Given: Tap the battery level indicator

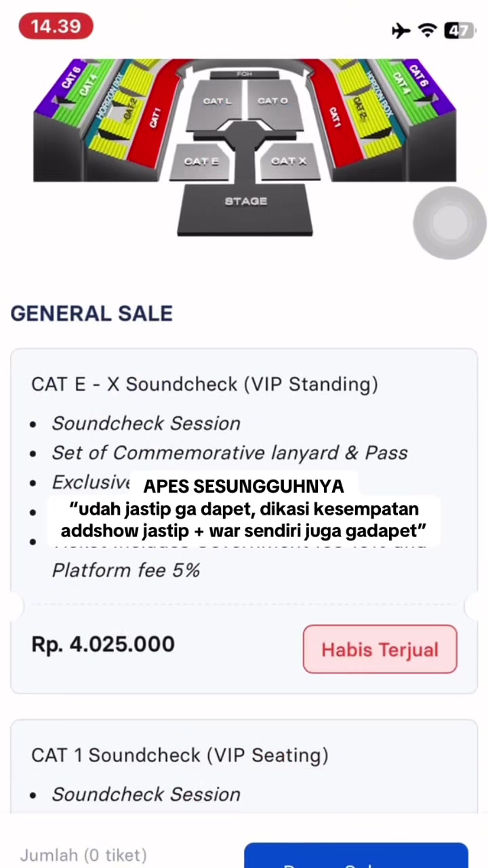Looking at the screenshot, I should (x=459, y=31).
